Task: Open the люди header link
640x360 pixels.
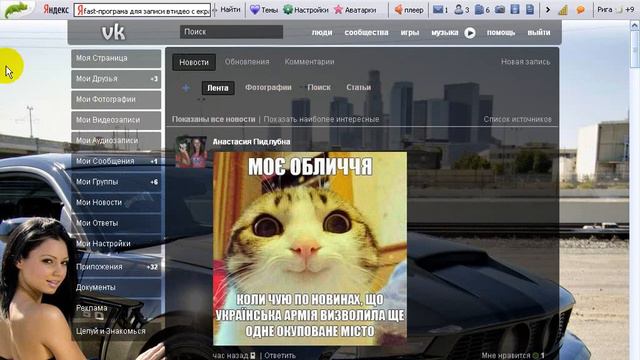Action: point(322,33)
